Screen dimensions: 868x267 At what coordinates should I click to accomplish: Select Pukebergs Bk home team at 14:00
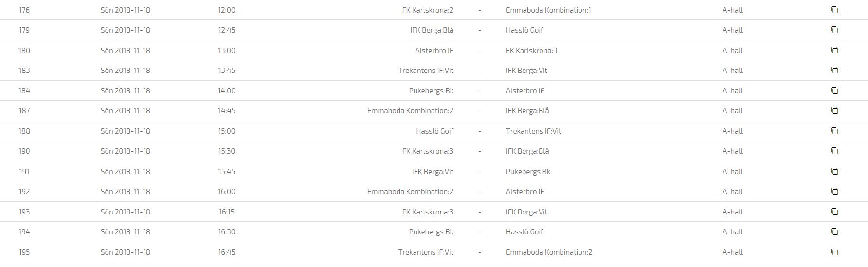coord(431,90)
